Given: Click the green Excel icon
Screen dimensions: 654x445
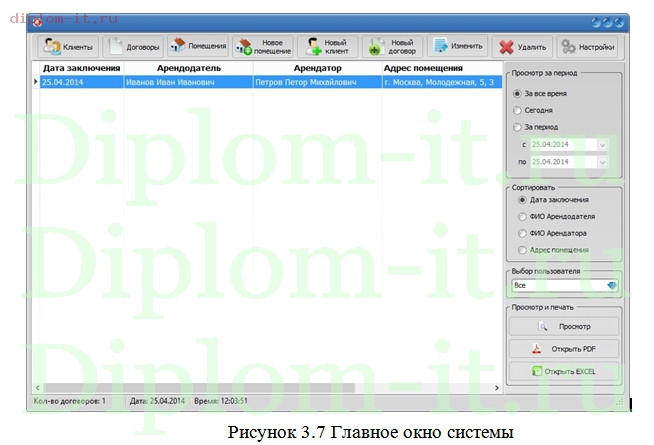Looking at the screenshot, I should pyautogui.click(x=537, y=371).
